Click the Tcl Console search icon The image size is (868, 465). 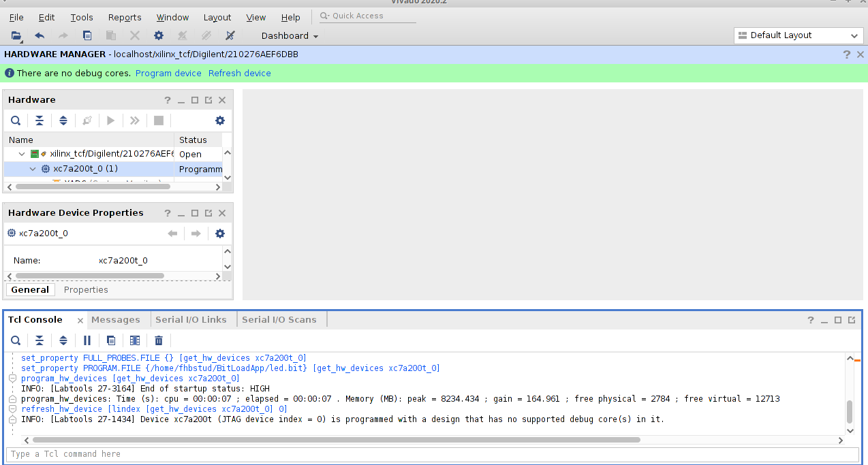[x=16, y=340]
